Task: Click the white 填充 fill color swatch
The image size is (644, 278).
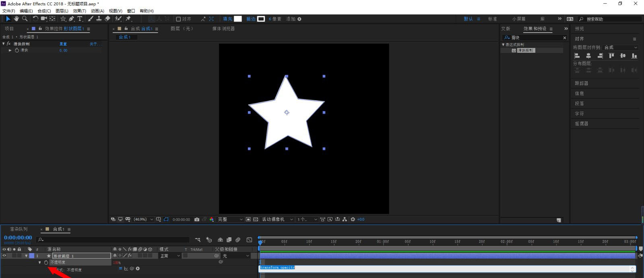Action: click(238, 19)
